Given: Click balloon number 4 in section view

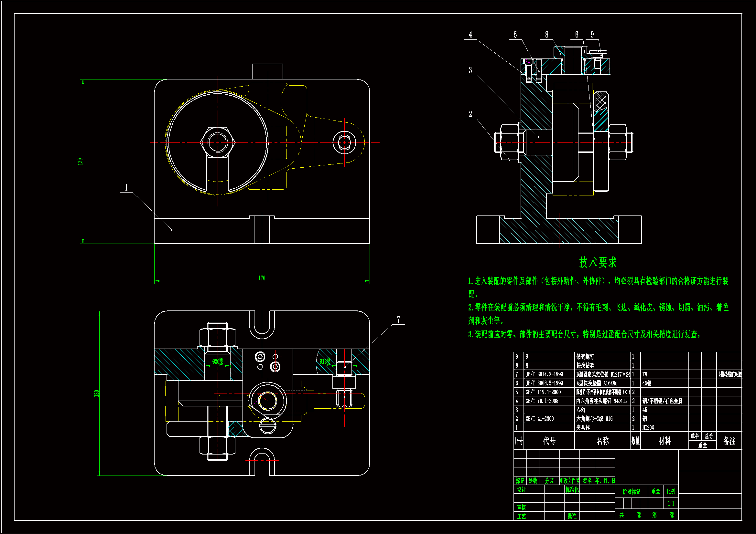Looking at the screenshot, I should point(470,35).
